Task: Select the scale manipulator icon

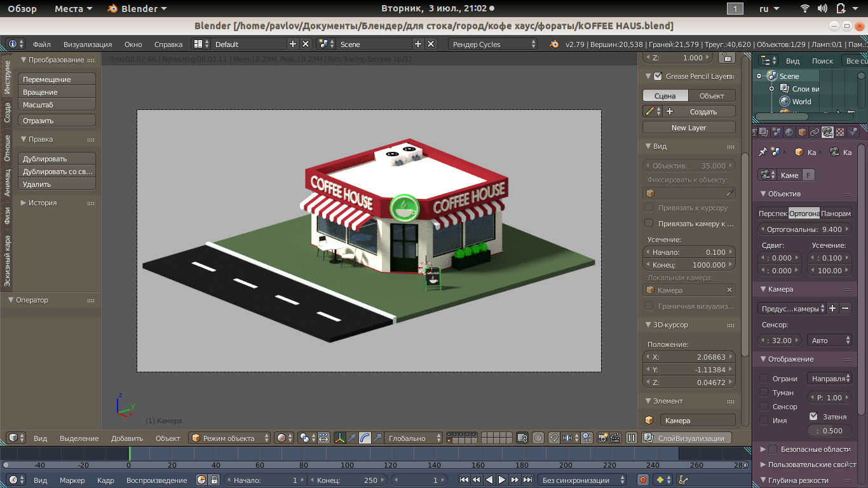Action: pos(377,438)
